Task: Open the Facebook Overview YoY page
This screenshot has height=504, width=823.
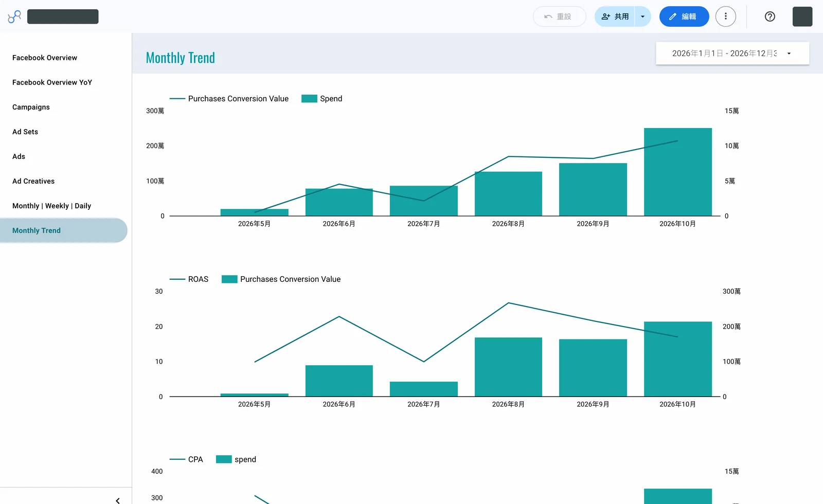Action: (52, 82)
